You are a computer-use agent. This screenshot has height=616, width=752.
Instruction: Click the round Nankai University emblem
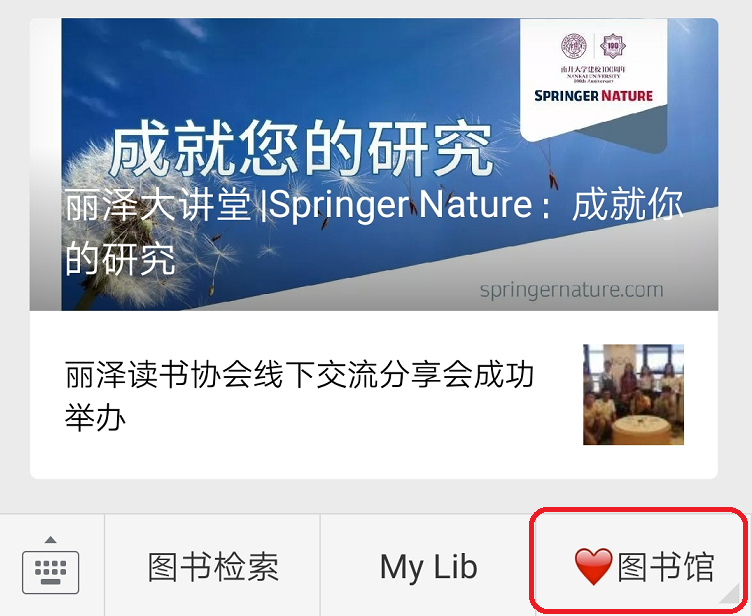point(574,46)
